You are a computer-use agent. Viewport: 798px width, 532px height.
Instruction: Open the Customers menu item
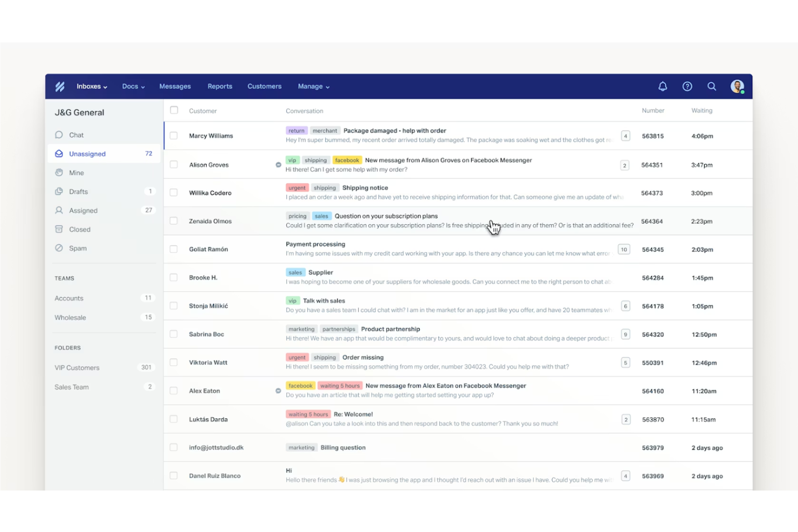click(x=264, y=86)
